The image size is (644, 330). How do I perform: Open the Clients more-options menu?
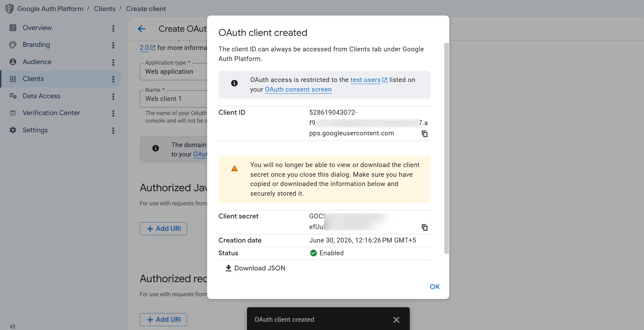click(x=113, y=79)
